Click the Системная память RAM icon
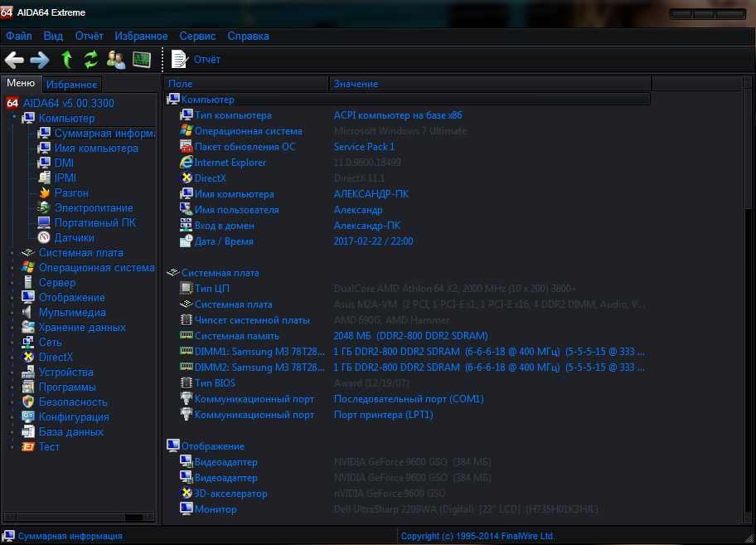The width and height of the screenshot is (756, 545). pyautogui.click(x=187, y=335)
